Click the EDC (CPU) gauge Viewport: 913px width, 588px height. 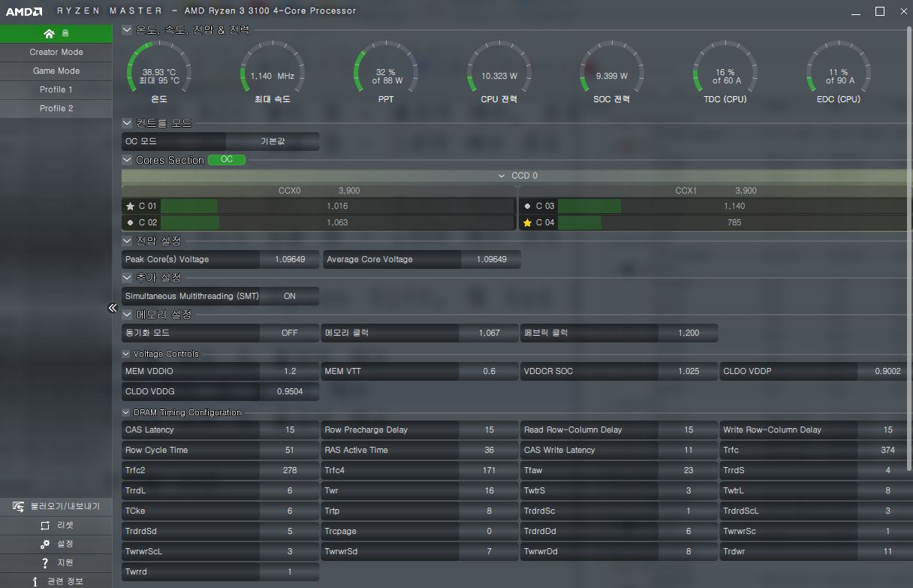coord(839,73)
